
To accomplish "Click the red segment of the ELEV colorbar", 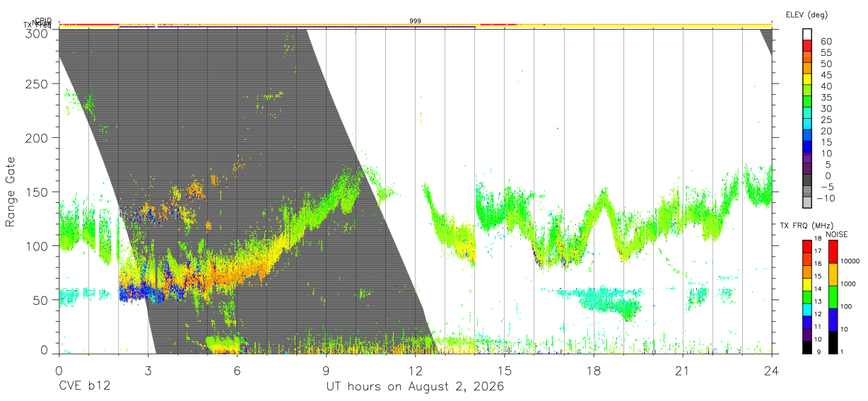I will (x=807, y=46).
